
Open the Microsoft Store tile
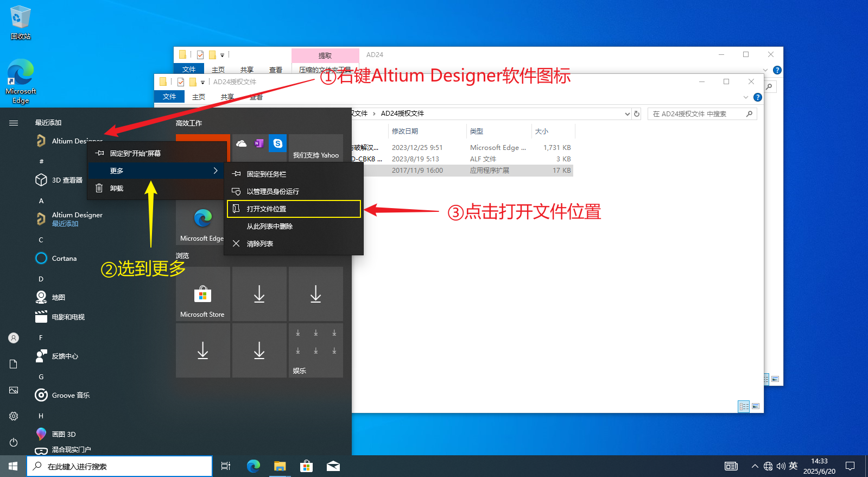202,293
